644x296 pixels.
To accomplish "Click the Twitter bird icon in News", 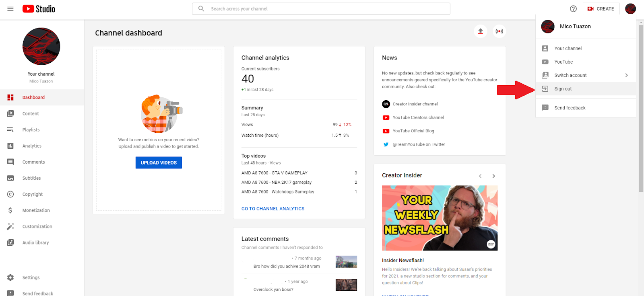I will [386, 144].
